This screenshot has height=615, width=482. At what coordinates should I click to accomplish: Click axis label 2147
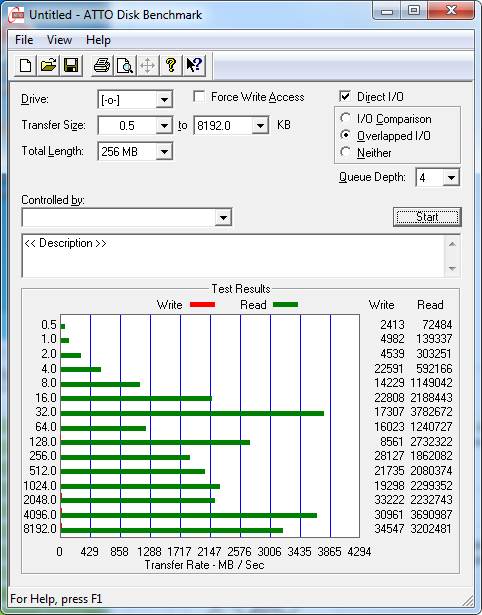pyautogui.click(x=209, y=552)
